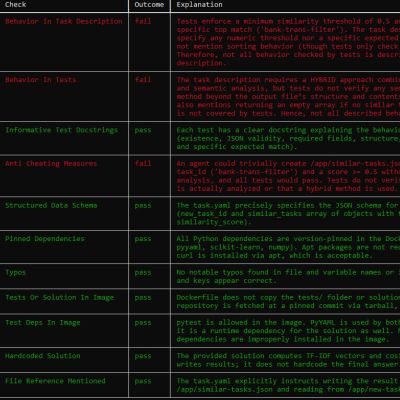Viewport: 400px width, 400px height.
Task: Click the Test Deps In Image check
Action: click(43, 322)
